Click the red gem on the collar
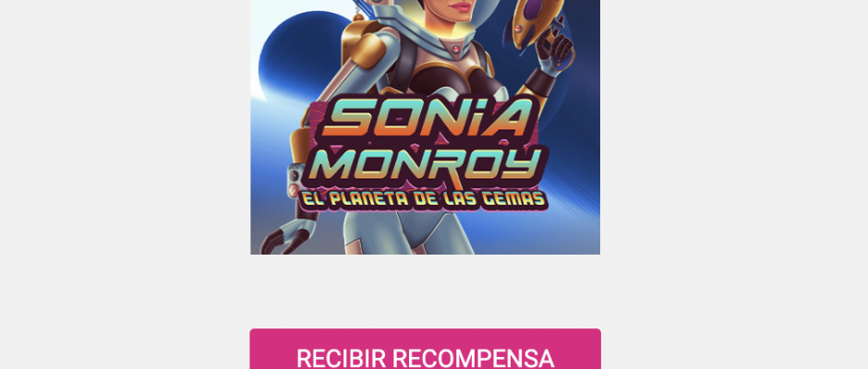The width and height of the screenshot is (868, 369). (455, 49)
